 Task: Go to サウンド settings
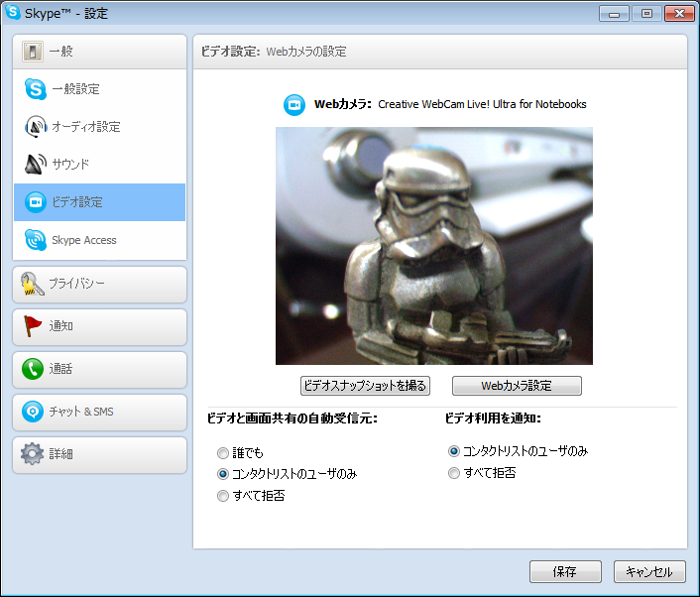click(99, 164)
